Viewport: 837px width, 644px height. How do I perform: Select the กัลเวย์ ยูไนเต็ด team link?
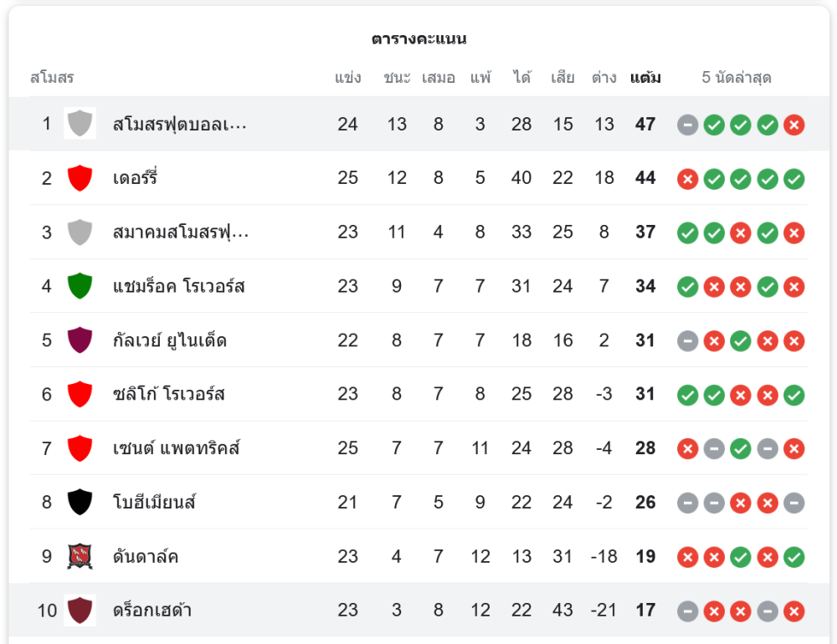click(169, 340)
